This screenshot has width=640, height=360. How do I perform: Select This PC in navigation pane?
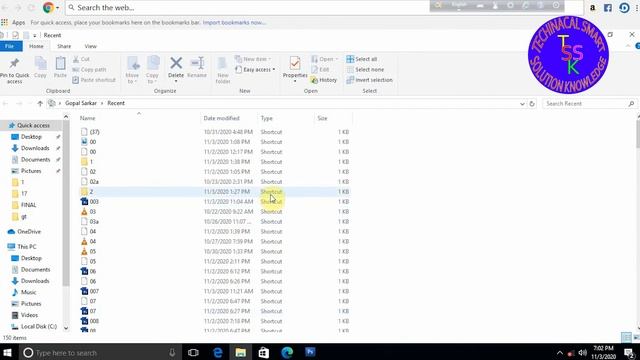tap(27, 247)
